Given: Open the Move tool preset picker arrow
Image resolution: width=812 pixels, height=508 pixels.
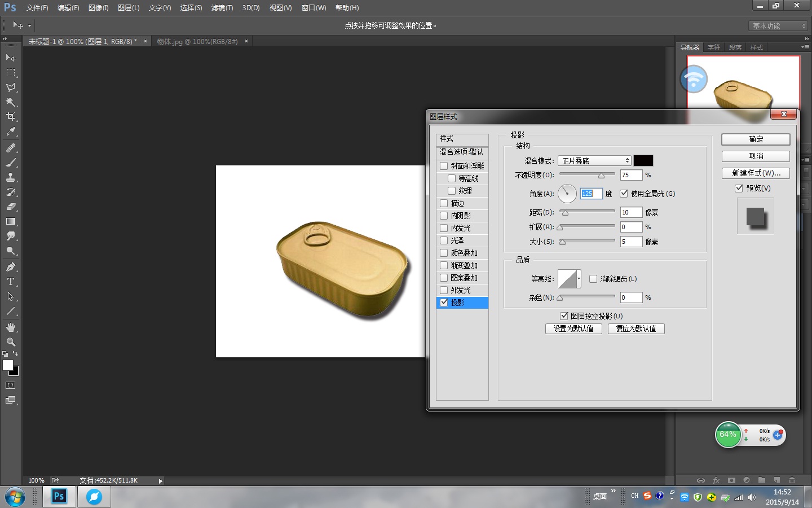Looking at the screenshot, I should point(29,25).
